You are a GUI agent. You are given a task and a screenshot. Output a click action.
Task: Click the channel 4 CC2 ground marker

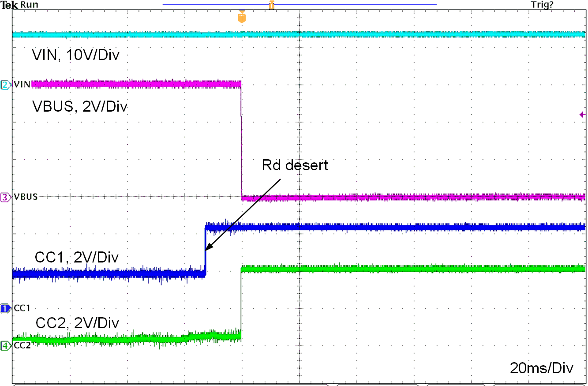tap(5, 345)
